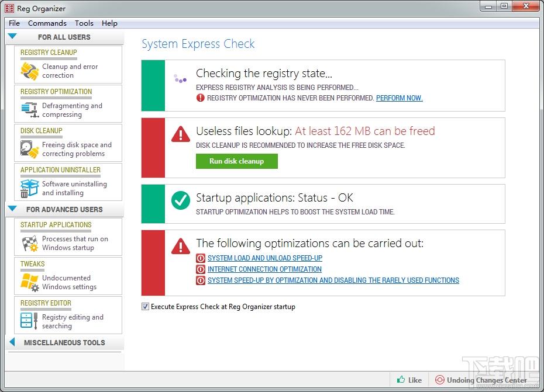Click the Registry Cleanup broom icon
The width and height of the screenshot is (544, 392).
[x=29, y=71]
